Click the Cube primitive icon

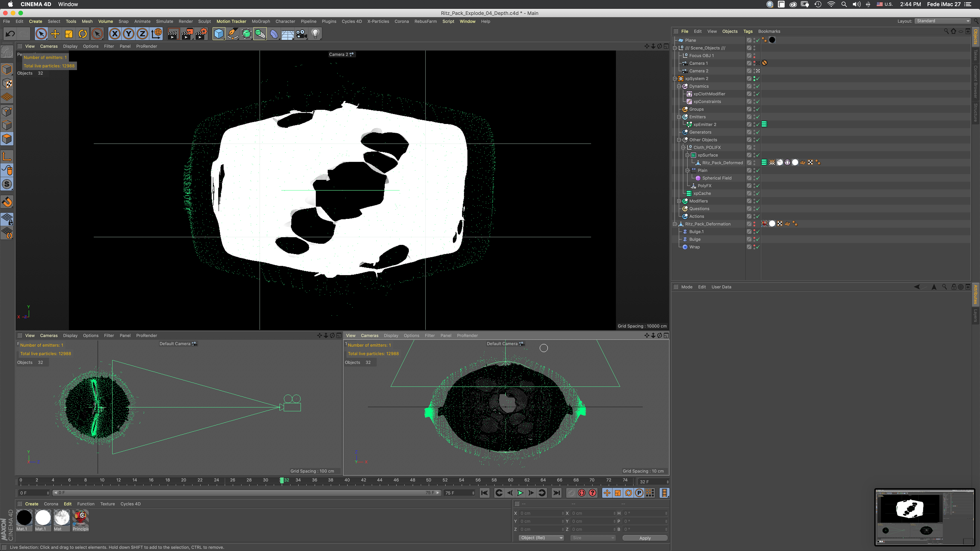click(x=219, y=34)
